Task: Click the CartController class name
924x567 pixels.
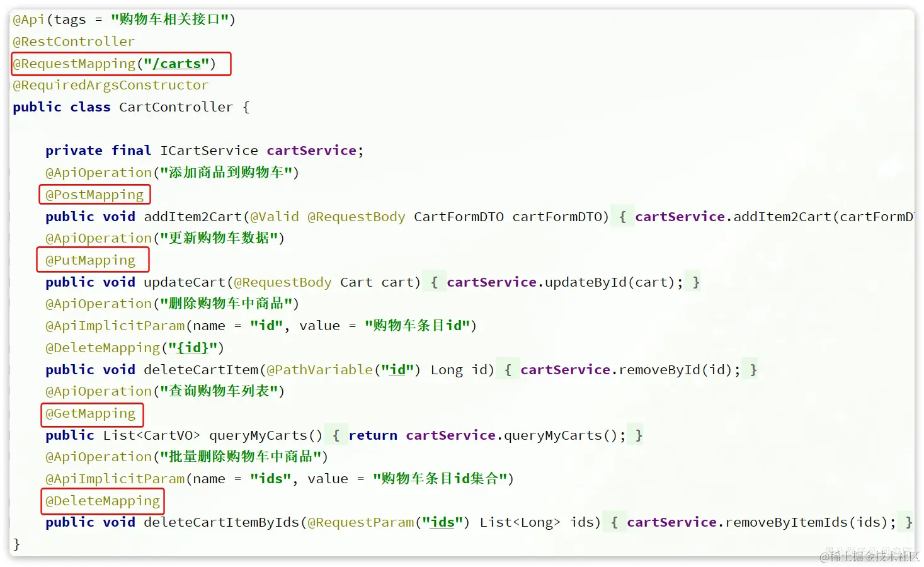Action: [x=176, y=107]
